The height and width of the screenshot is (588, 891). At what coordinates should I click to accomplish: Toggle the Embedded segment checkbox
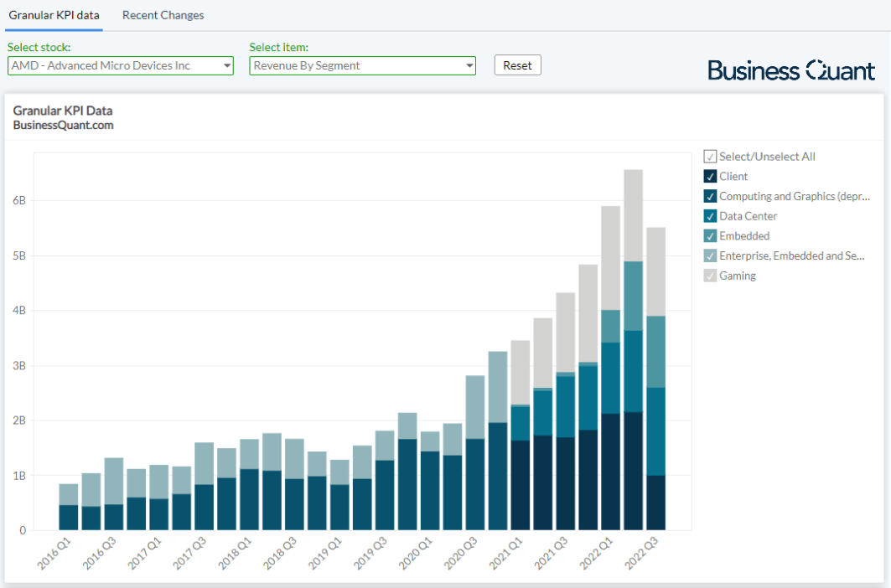[x=710, y=236]
